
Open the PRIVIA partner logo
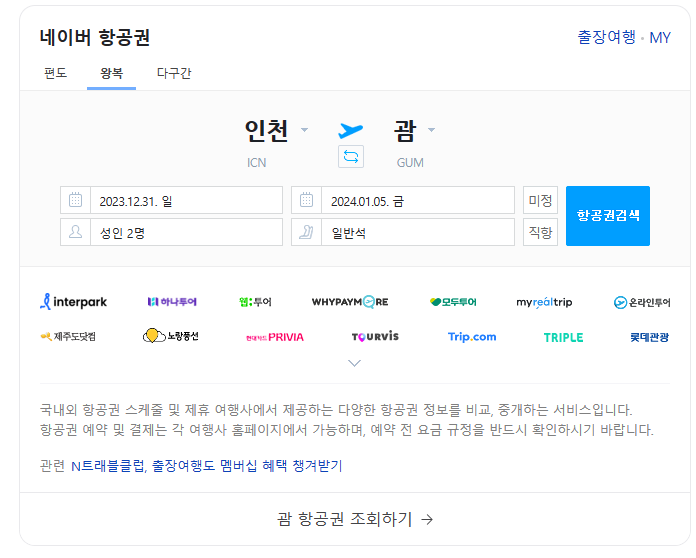[x=275, y=337]
